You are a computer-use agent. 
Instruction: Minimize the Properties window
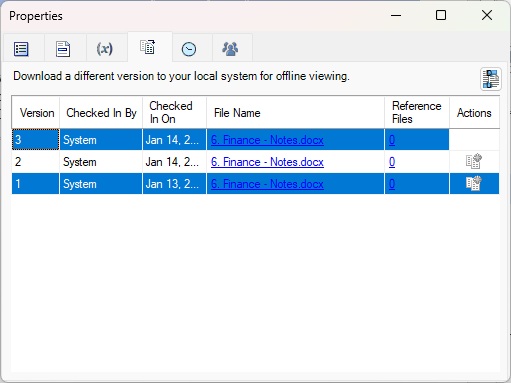(x=396, y=15)
